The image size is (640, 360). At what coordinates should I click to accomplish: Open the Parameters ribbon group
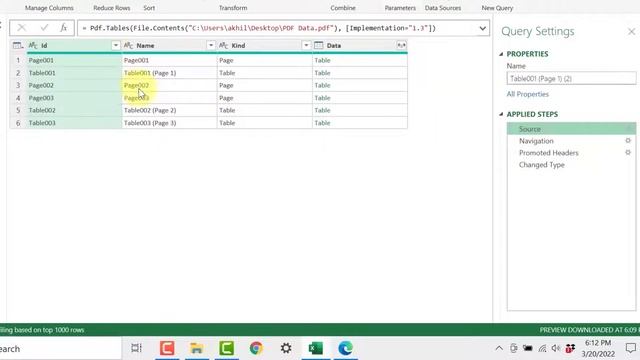pos(400,8)
